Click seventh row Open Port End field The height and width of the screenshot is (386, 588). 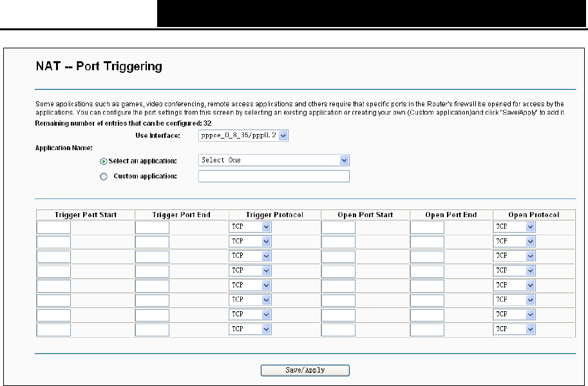[427, 315]
